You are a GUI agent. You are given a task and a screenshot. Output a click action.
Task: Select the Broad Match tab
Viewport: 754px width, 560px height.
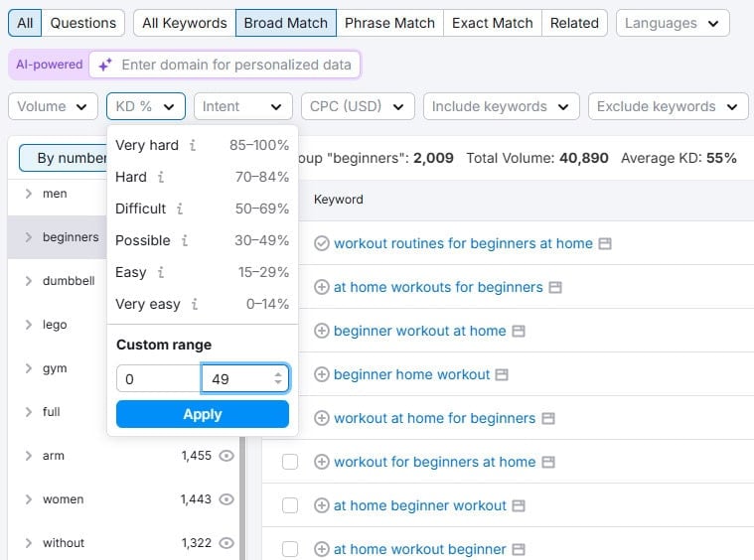pyautogui.click(x=286, y=23)
